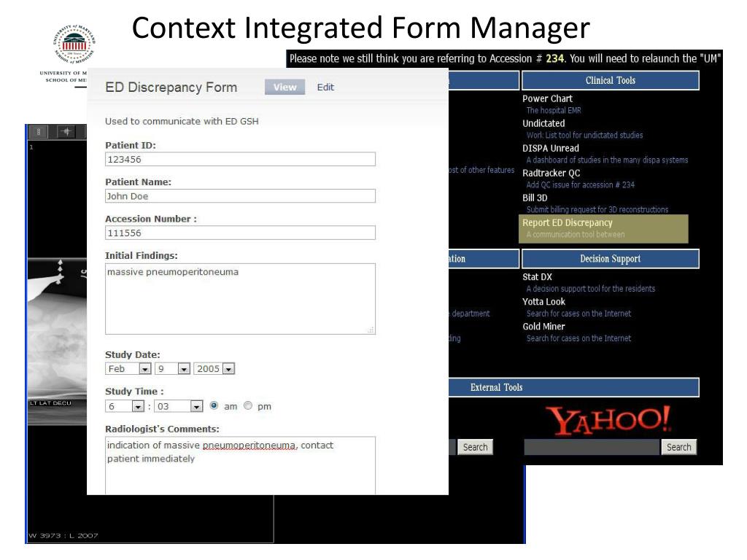Grab the Initial Findings textarea resize handle
Image resolution: width=747 pixels, height=560 pixels.
(x=371, y=330)
